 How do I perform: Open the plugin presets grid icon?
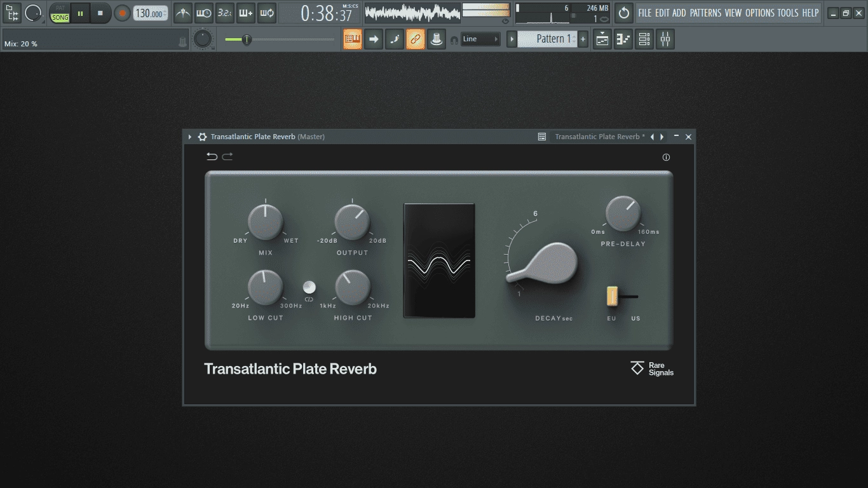(x=542, y=137)
